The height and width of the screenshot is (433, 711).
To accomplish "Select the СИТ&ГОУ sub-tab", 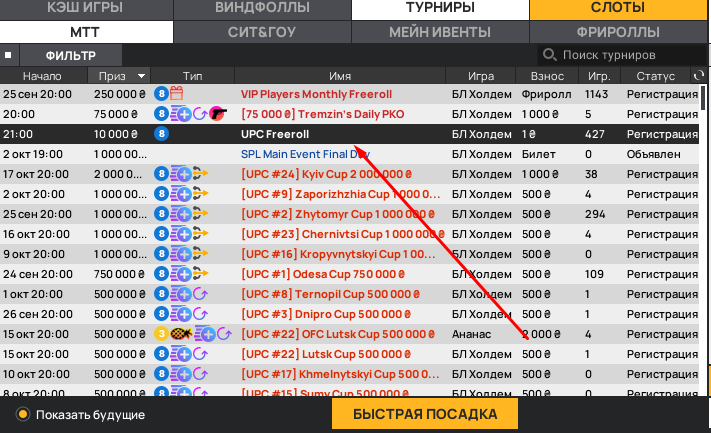I will click(x=262, y=32).
